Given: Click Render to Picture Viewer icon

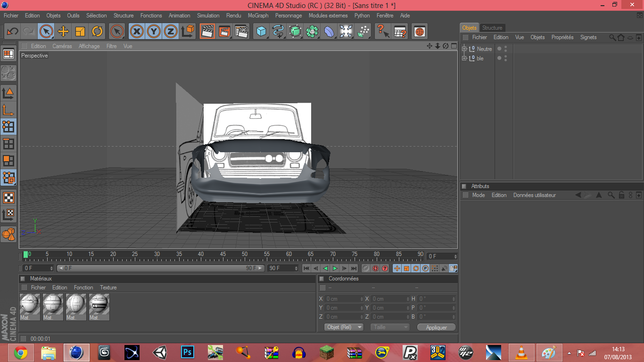Looking at the screenshot, I should (224, 32).
